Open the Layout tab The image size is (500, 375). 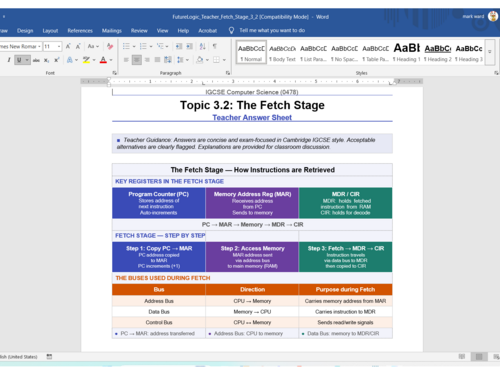(x=50, y=31)
